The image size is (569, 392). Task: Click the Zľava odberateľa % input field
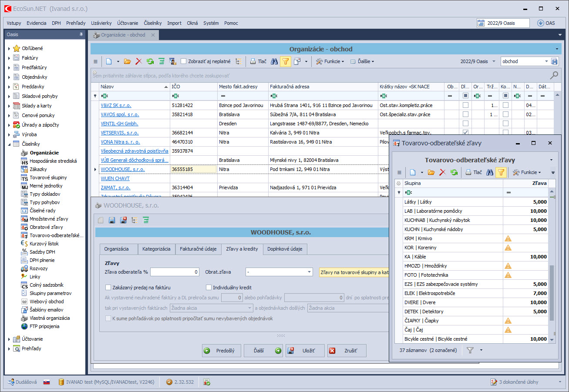pyautogui.click(x=175, y=272)
